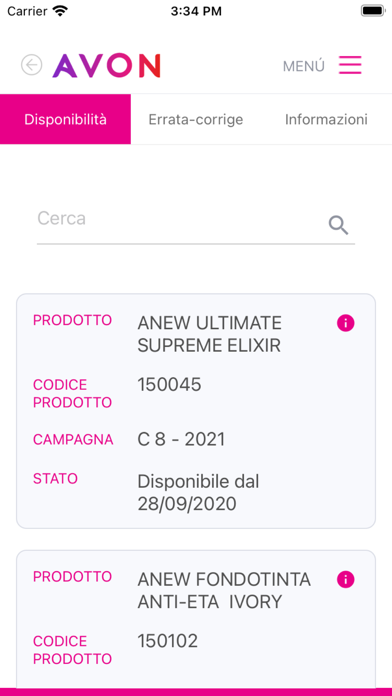Select product name ANEW FONDOTINTA ANTI-ETA IVORY
392x696 pixels.
pos(224,591)
